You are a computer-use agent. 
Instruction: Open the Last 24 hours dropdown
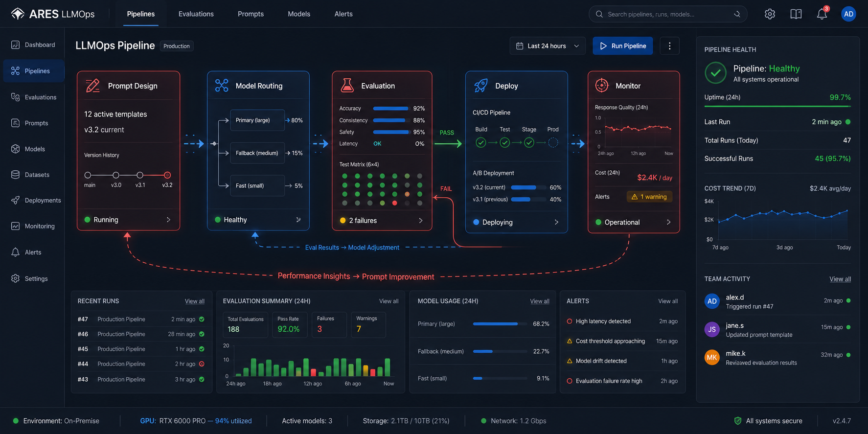tap(548, 46)
